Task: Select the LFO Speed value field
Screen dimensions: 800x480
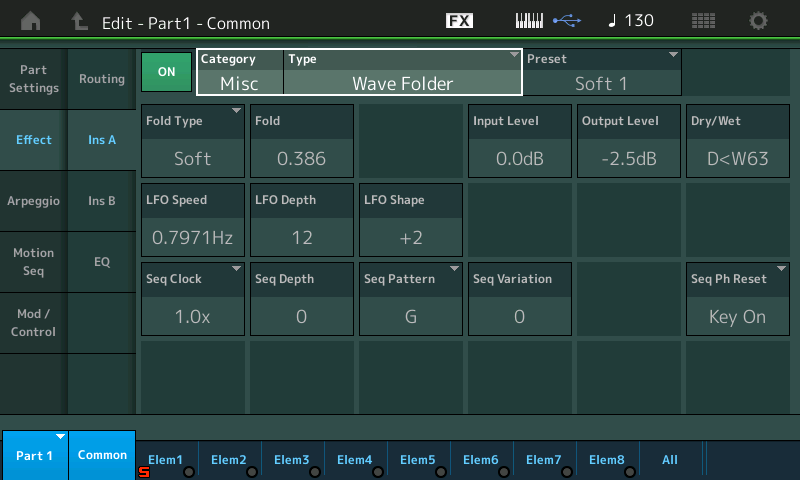Action: coord(193,219)
